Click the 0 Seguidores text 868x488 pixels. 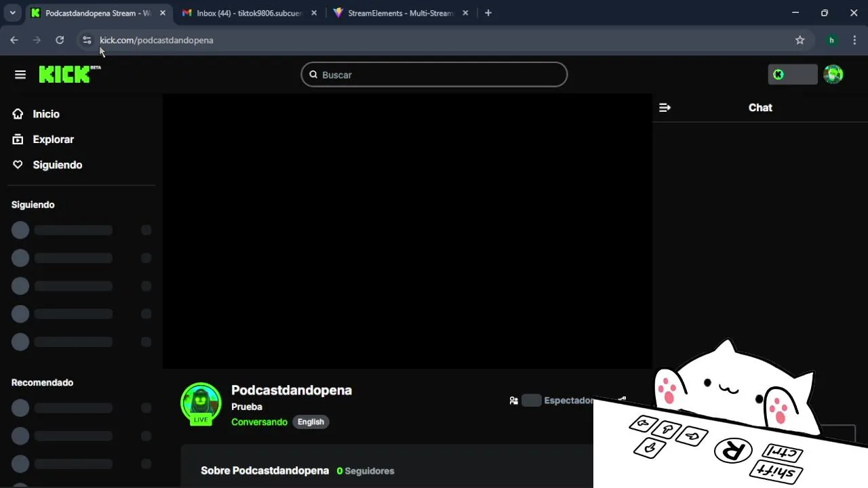click(366, 470)
